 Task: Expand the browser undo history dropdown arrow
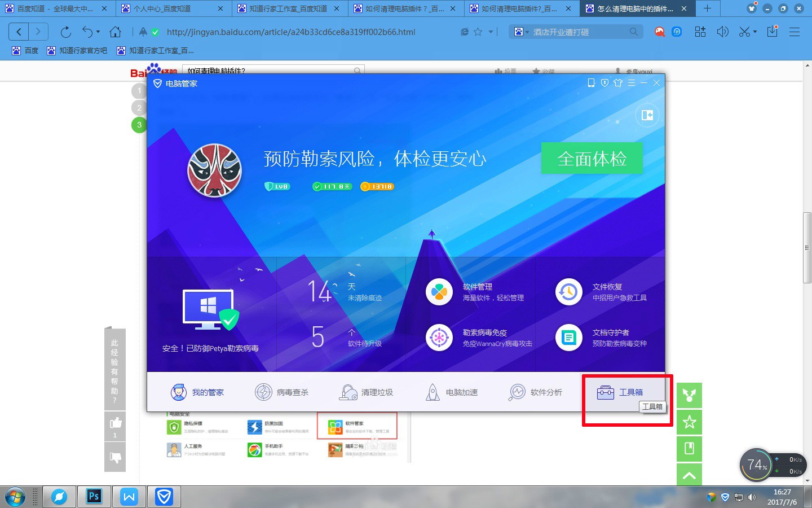coord(98,32)
